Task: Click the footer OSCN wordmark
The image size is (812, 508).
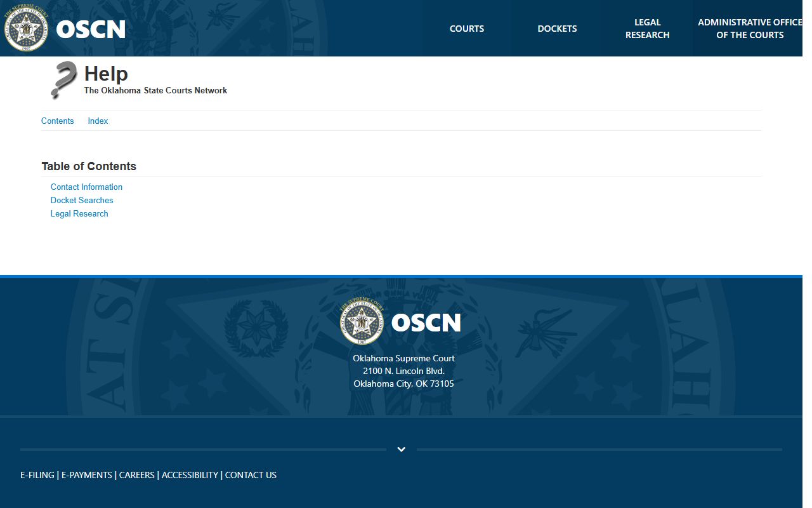Action: point(426,323)
